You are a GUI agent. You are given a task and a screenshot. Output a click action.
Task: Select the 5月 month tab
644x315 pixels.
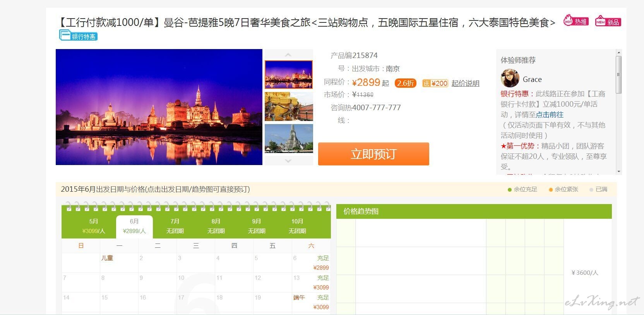click(x=94, y=226)
